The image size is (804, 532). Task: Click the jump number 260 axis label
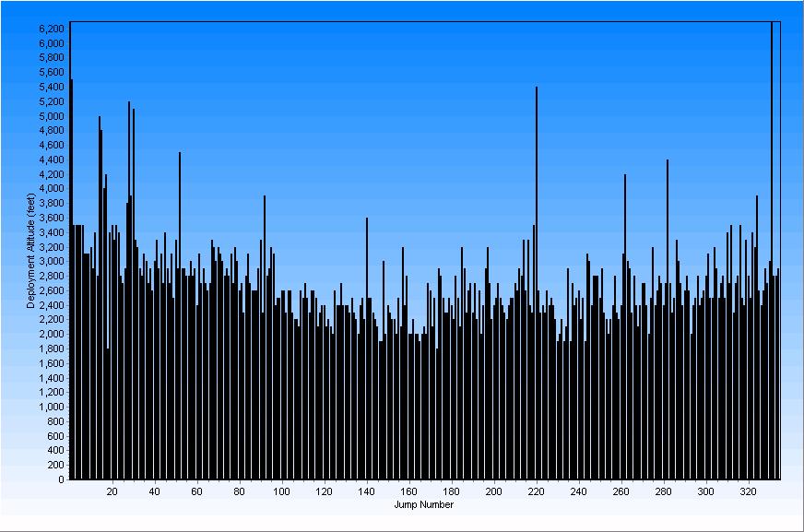621,492
